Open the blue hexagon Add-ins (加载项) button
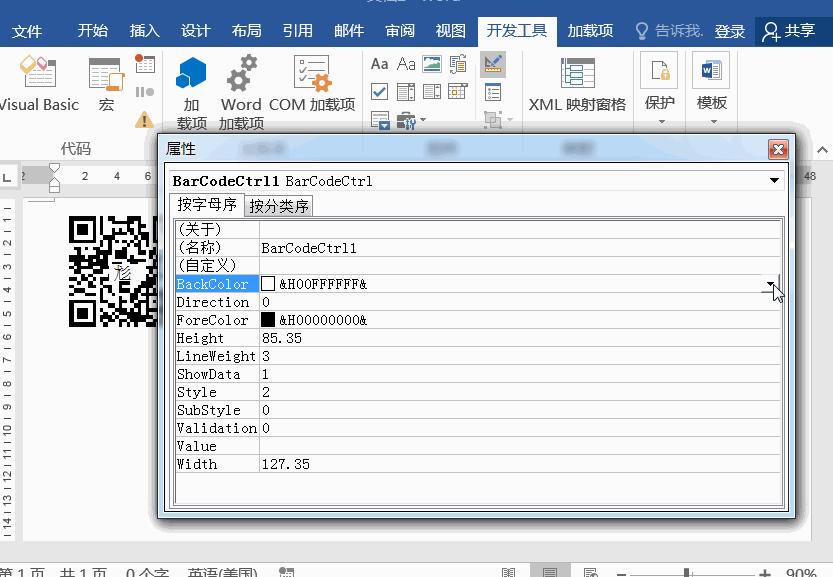 (x=191, y=93)
